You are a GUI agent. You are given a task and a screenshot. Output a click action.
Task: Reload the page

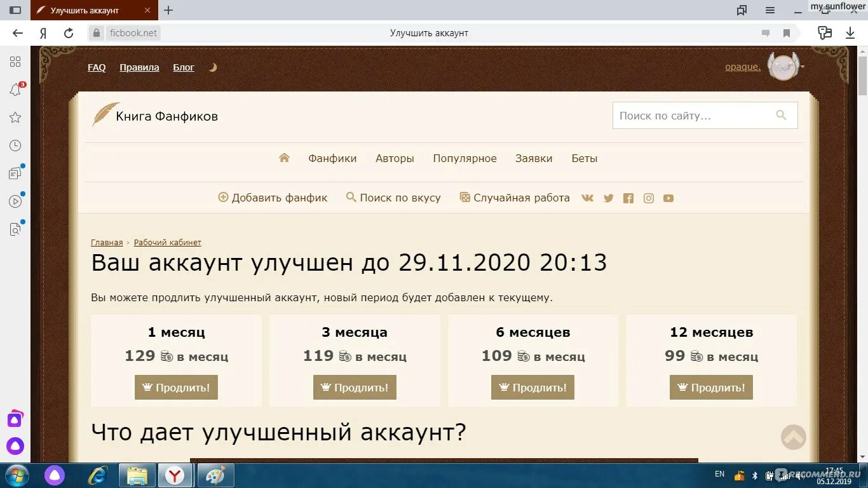[69, 33]
